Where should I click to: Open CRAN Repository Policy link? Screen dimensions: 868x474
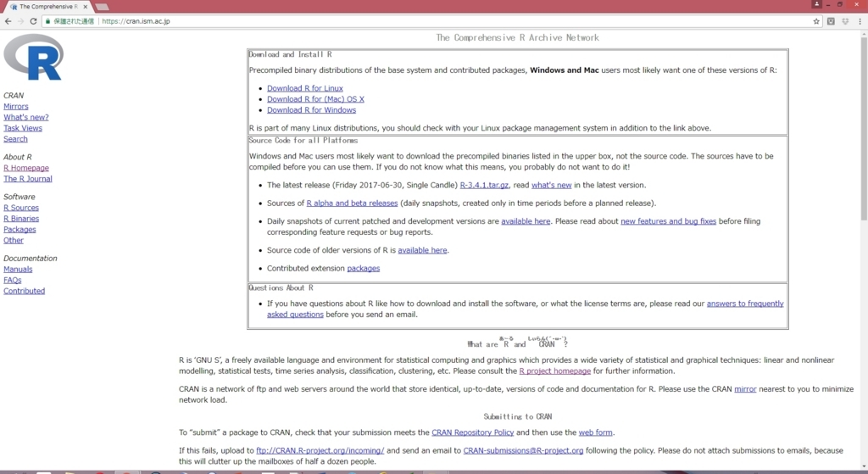point(473,432)
